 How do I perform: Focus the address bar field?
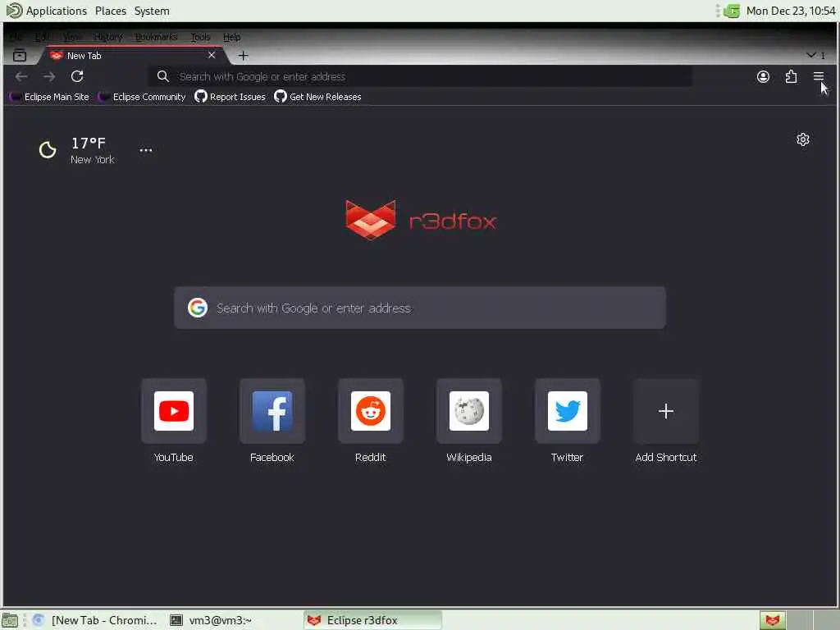click(x=420, y=76)
